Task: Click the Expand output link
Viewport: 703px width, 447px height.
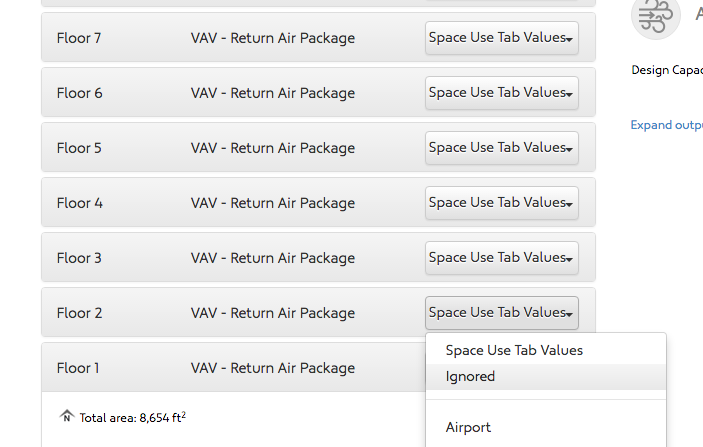Action: point(666,125)
